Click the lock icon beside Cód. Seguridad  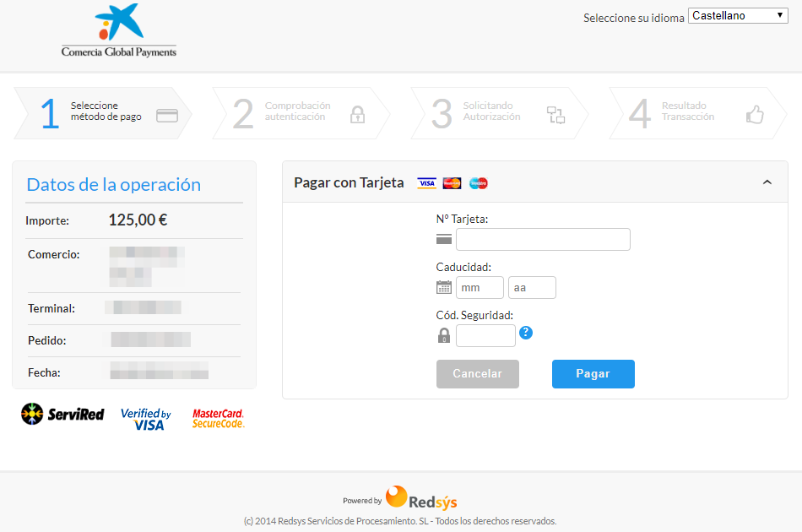(442, 335)
